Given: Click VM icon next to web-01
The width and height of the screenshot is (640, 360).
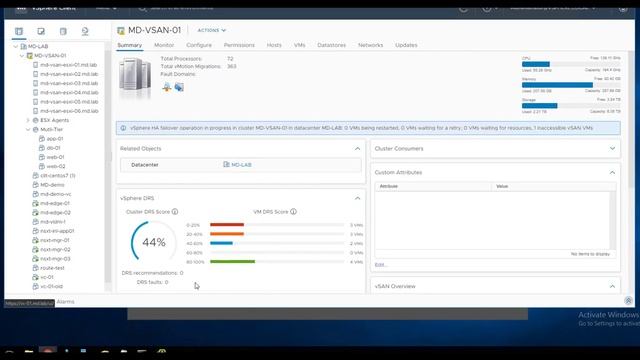Looking at the screenshot, I should tap(42, 157).
